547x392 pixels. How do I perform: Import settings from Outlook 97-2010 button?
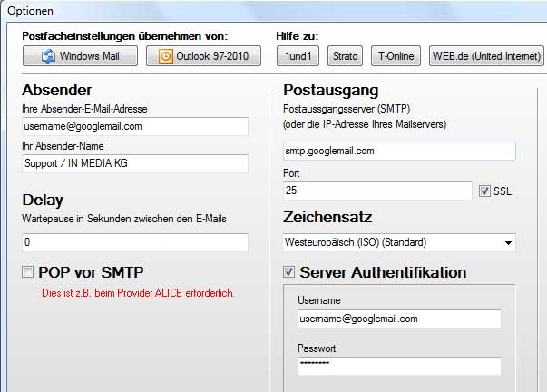(203, 56)
